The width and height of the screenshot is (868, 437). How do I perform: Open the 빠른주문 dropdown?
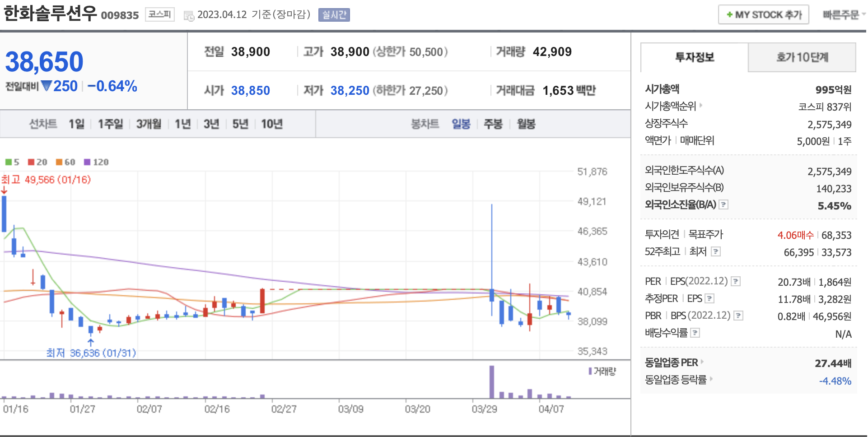click(x=843, y=15)
